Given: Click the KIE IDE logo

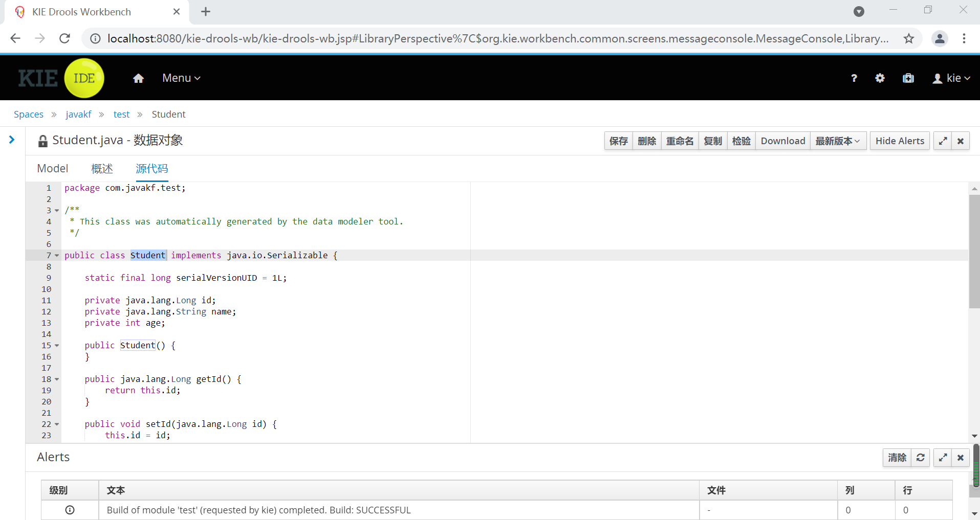Looking at the screenshot, I should click(61, 78).
